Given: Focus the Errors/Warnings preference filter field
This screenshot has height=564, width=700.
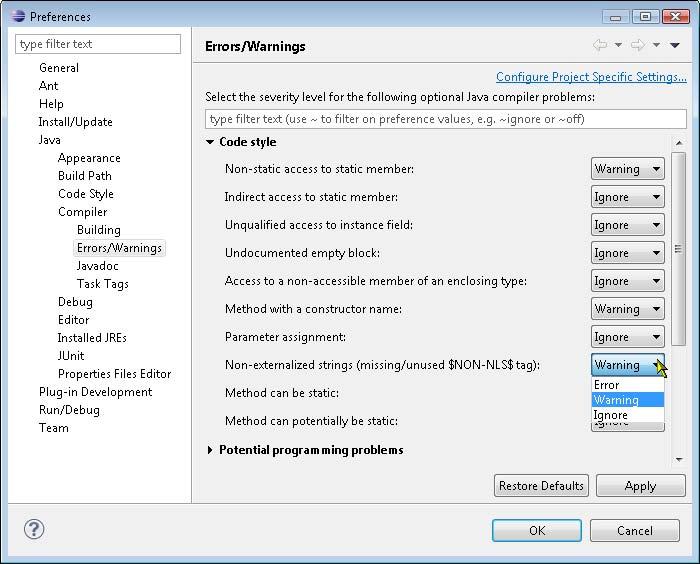Looking at the screenshot, I should 446,119.
